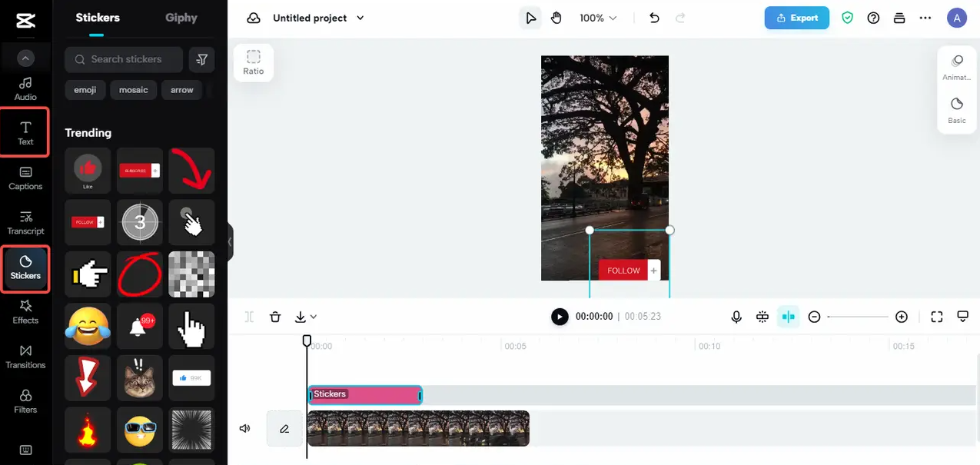The width and height of the screenshot is (980, 465).
Task: Add the notification bell 99+ sticker
Action: 139,326
